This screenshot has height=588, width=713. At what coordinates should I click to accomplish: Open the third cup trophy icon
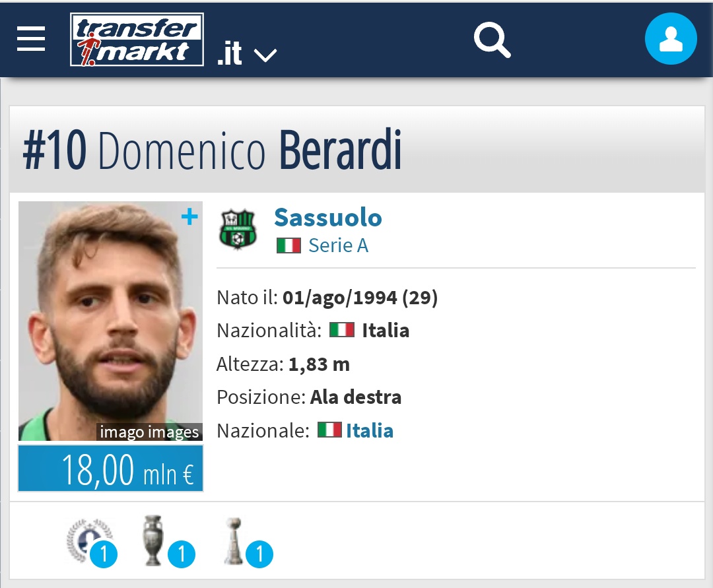point(248,542)
